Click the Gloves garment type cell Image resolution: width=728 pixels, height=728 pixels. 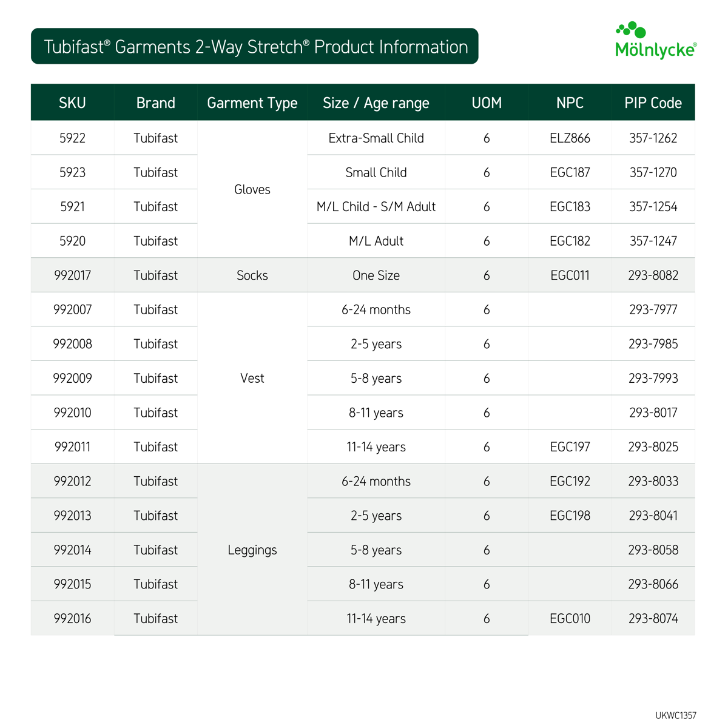click(x=252, y=190)
